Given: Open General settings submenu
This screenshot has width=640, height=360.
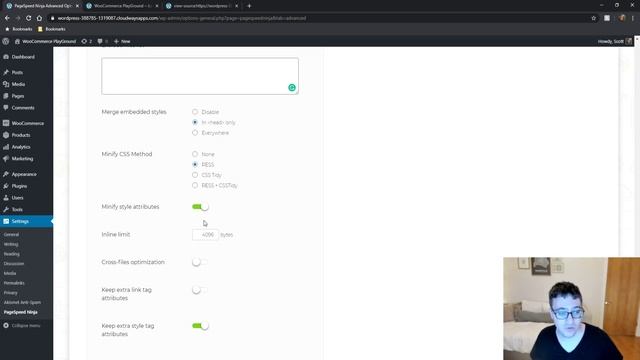Looking at the screenshot, I should point(11,235).
